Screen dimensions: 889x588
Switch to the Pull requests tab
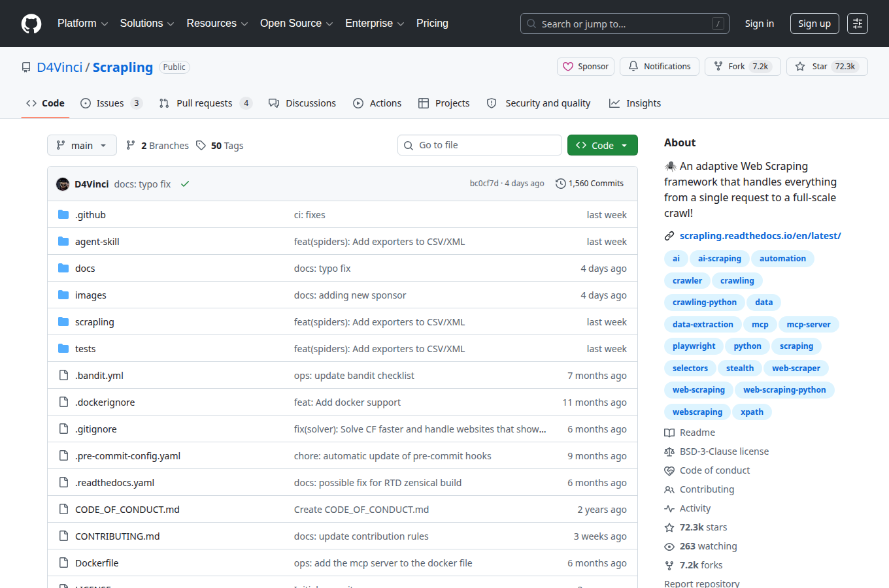(205, 103)
